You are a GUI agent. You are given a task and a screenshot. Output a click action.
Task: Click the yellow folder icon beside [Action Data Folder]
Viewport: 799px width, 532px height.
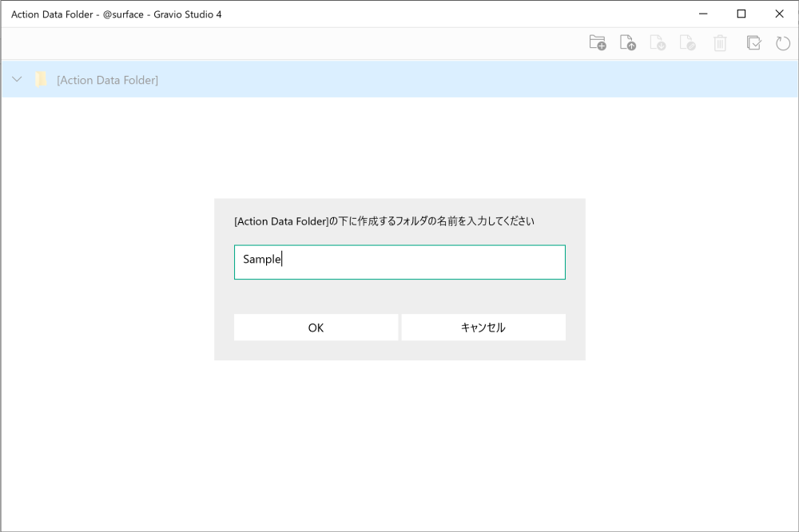[41, 79]
